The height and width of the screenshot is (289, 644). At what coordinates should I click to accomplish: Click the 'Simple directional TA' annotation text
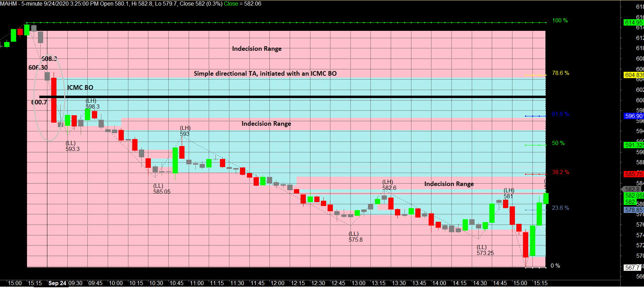[265, 74]
